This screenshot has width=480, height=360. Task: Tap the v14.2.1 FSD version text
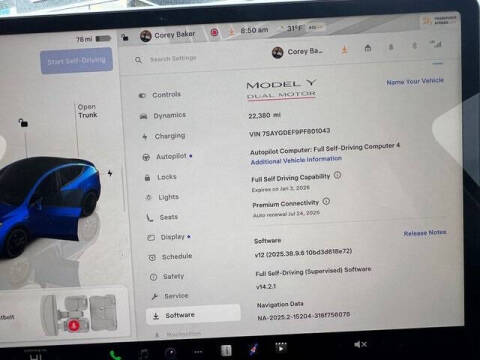click(266, 286)
